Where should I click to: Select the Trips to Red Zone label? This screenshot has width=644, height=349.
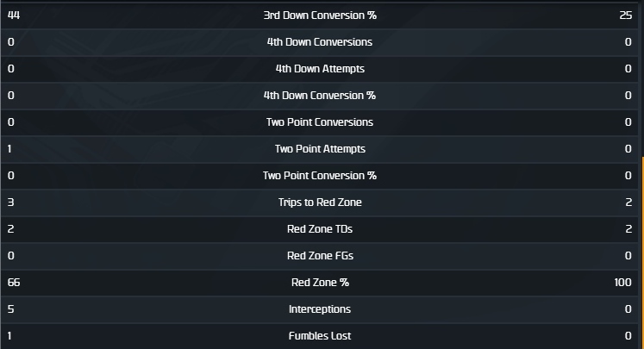(x=320, y=202)
